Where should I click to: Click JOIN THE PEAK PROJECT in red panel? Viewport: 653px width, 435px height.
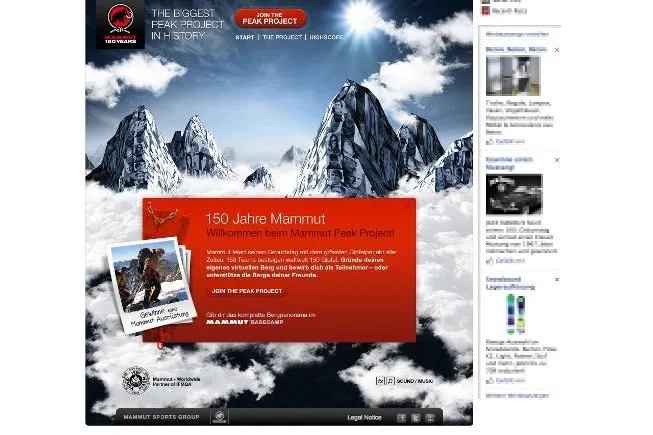coord(247,291)
